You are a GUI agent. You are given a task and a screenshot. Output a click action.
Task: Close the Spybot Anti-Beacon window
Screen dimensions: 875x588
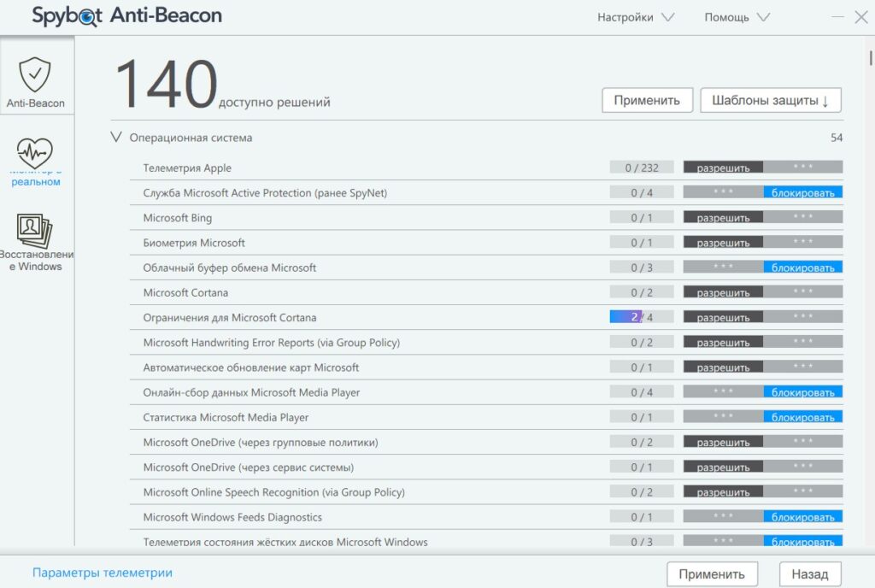861,17
